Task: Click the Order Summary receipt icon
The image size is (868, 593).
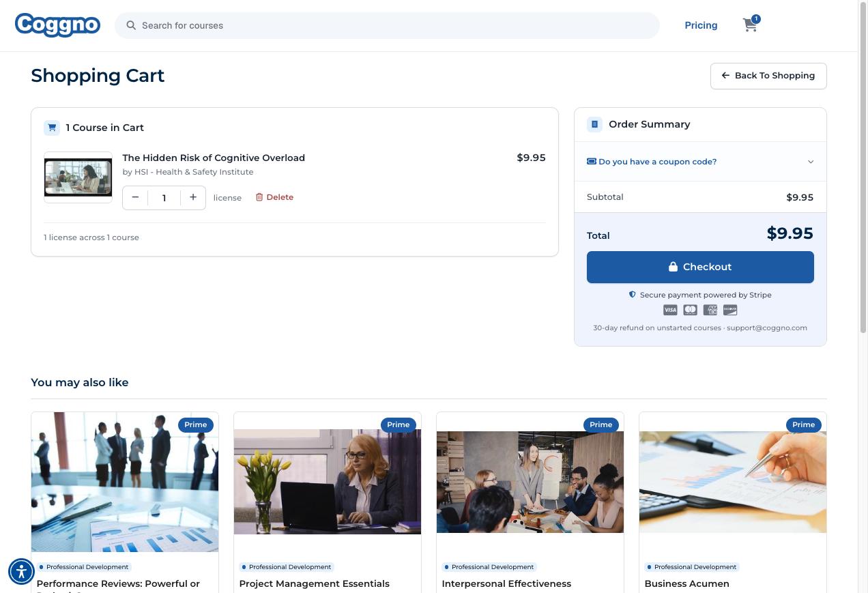Action: pos(594,124)
